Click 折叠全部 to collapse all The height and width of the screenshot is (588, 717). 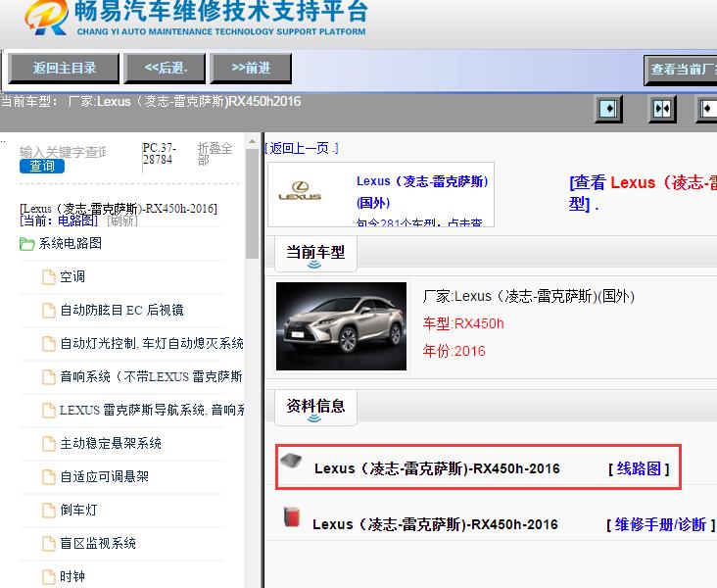(215, 154)
